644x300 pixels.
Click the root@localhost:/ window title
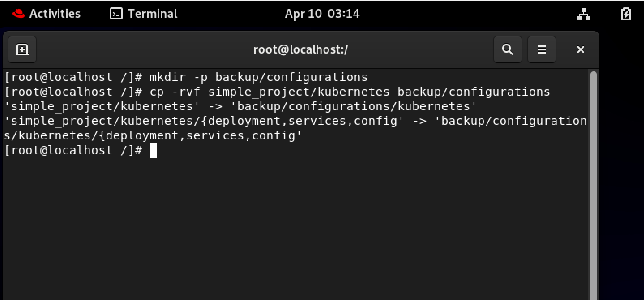click(301, 49)
